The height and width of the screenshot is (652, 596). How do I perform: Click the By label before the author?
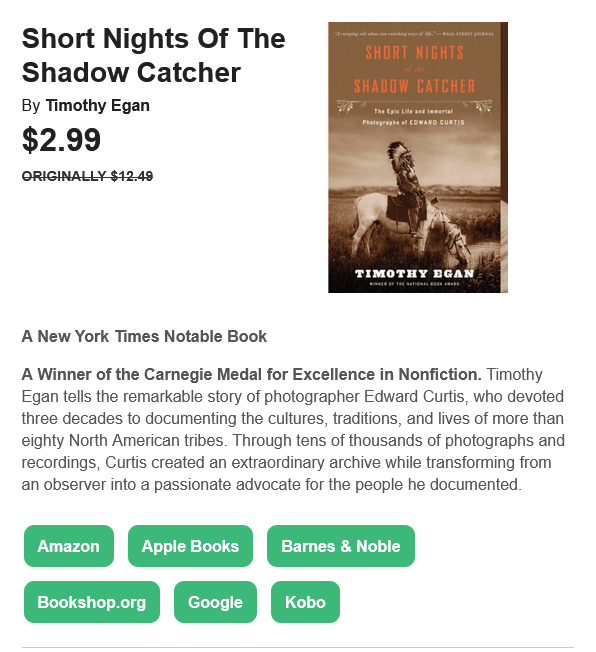point(31,106)
